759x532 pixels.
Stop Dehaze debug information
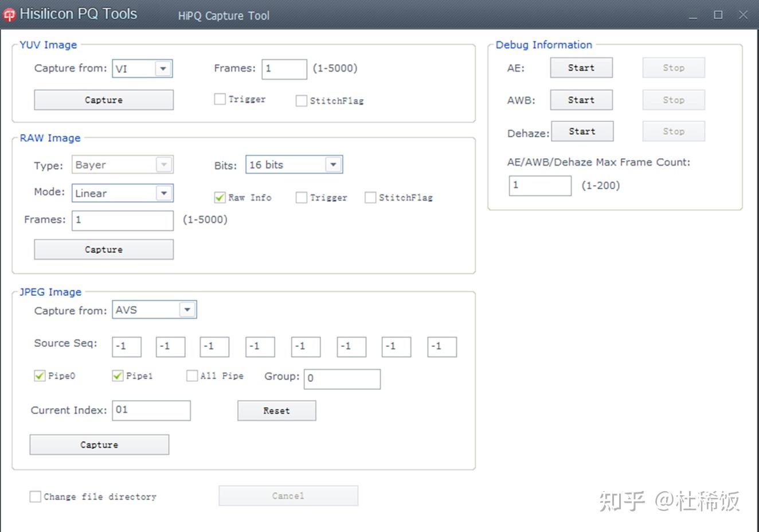coord(674,131)
